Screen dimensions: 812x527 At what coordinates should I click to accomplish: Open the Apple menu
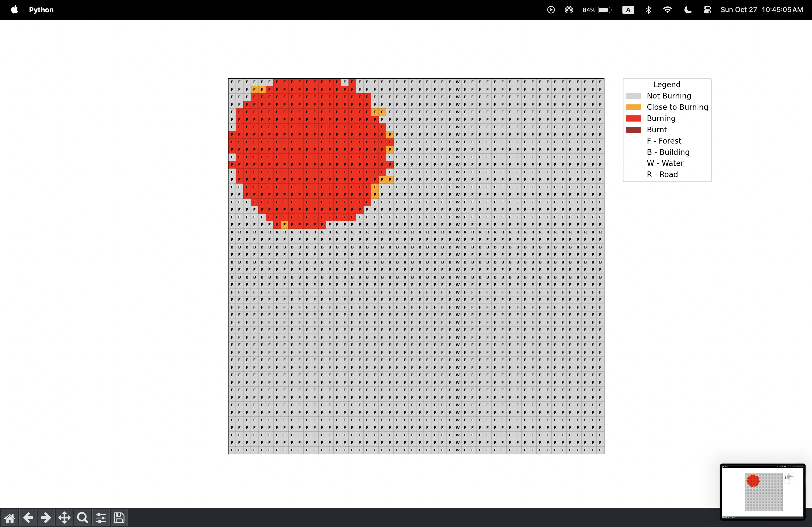click(x=14, y=10)
